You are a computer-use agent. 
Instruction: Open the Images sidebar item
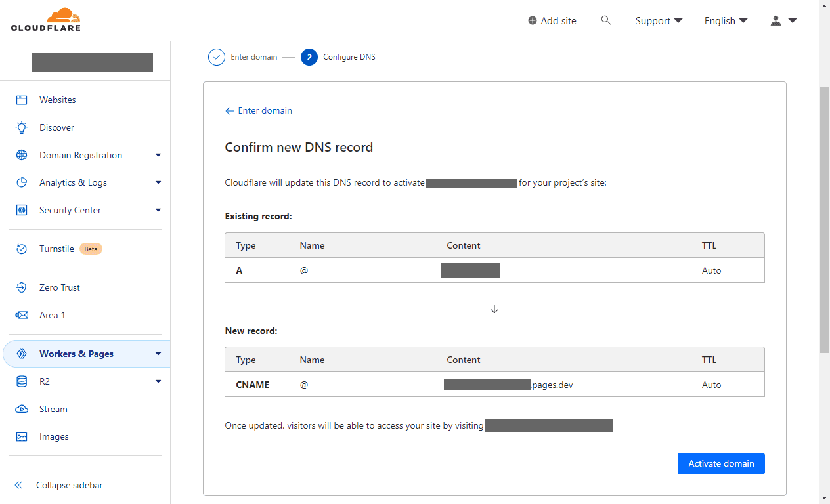click(54, 436)
